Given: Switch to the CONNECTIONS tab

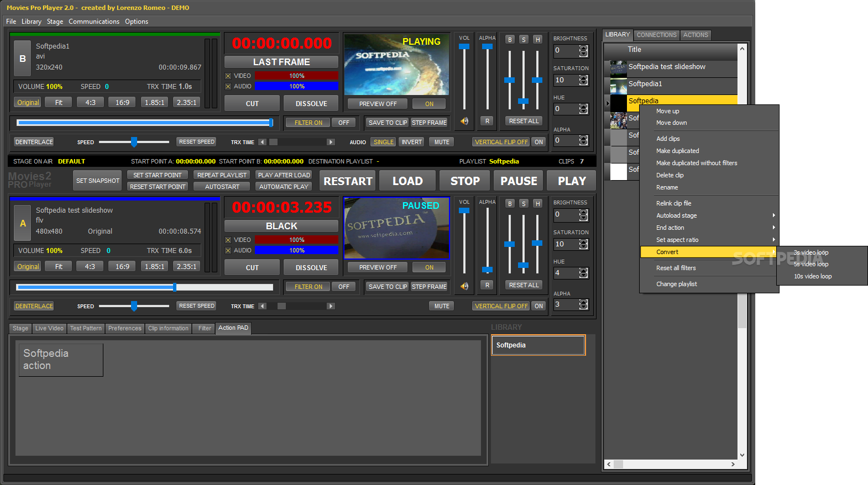Looking at the screenshot, I should 656,35.
